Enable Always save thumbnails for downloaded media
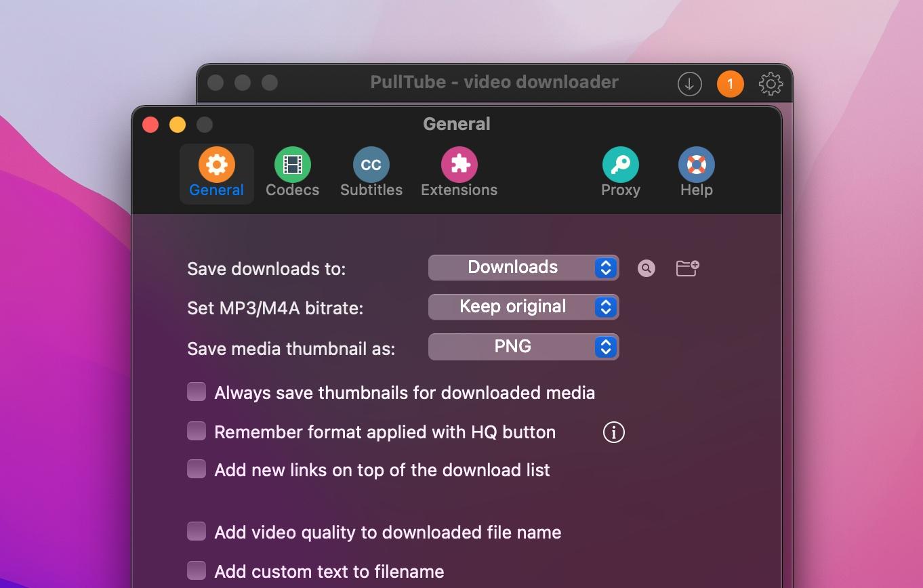This screenshot has width=923, height=588. click(x=197, y=392)
